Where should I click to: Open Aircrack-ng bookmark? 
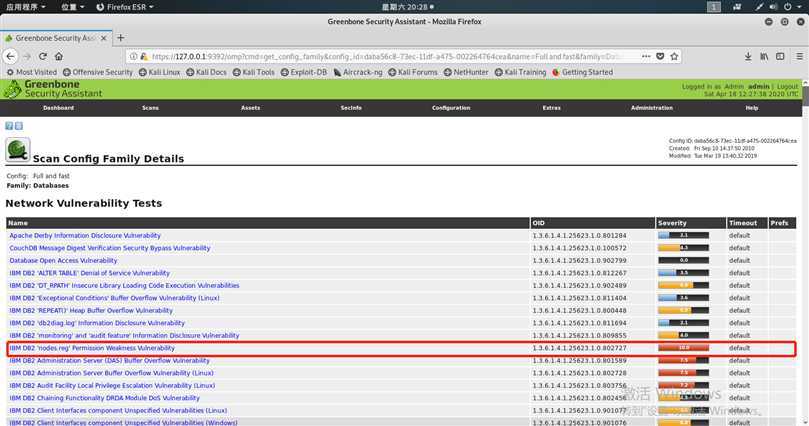(358, 72)
